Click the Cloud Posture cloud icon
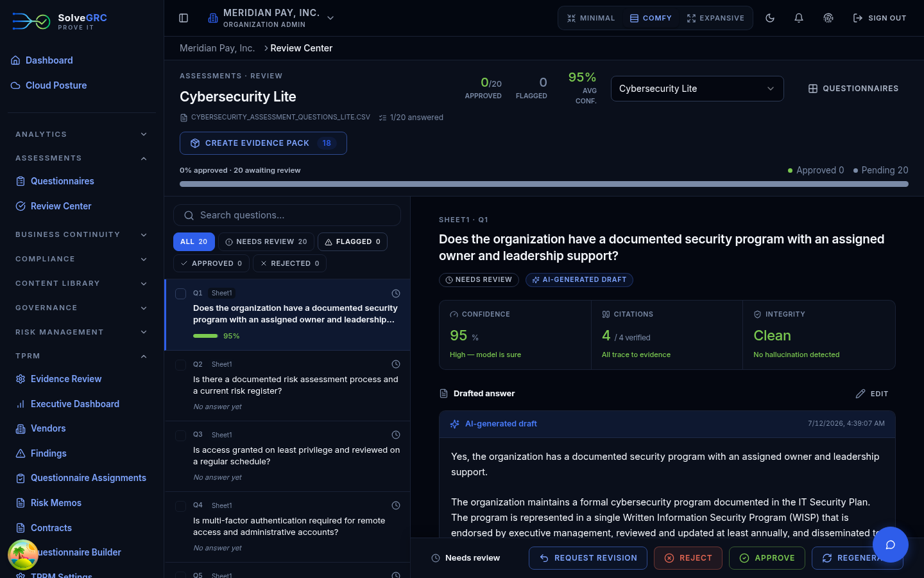The width and height of the screenshot is (924, 578). click(15, 85)
